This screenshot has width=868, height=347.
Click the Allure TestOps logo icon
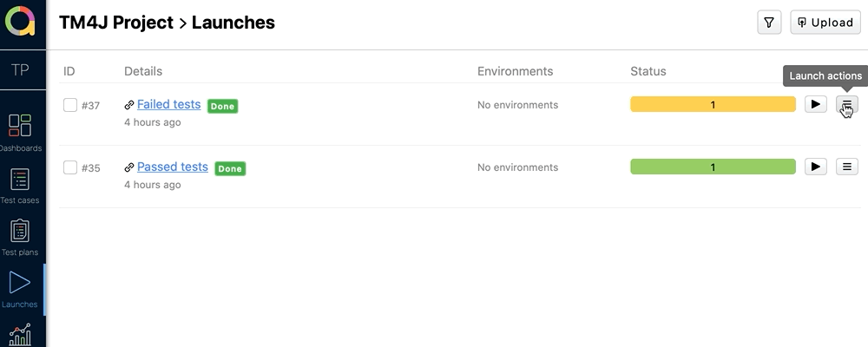[23, 23]
